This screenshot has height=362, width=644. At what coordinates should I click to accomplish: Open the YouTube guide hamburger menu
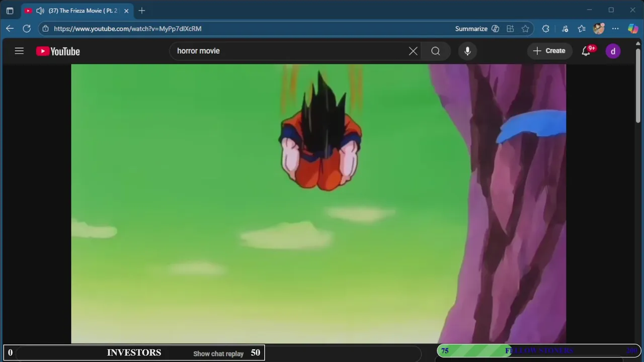[19, 51]
